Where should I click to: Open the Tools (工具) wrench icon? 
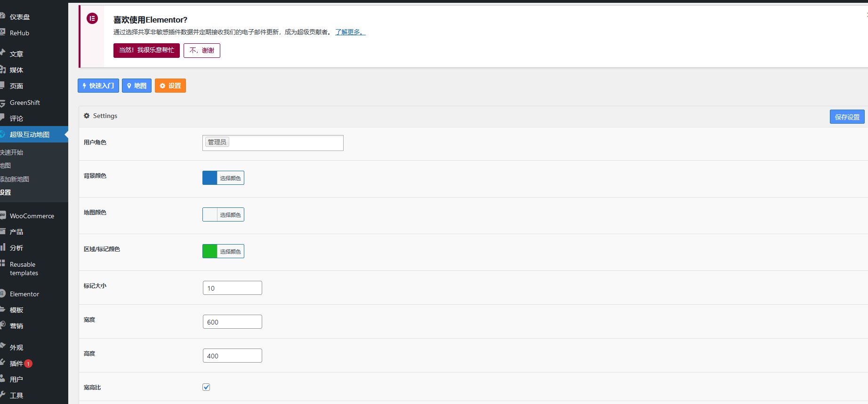[x=3, y=395]
